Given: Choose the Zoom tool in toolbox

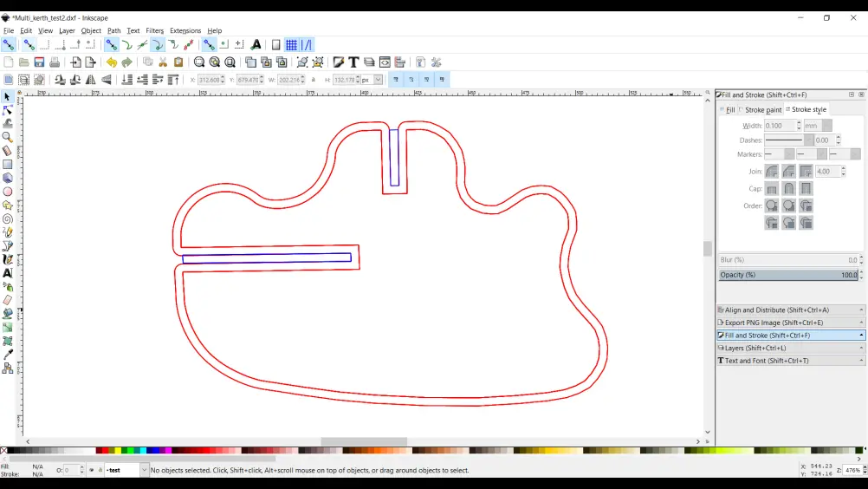Looking at the screenshot, I should click(8, 137).
